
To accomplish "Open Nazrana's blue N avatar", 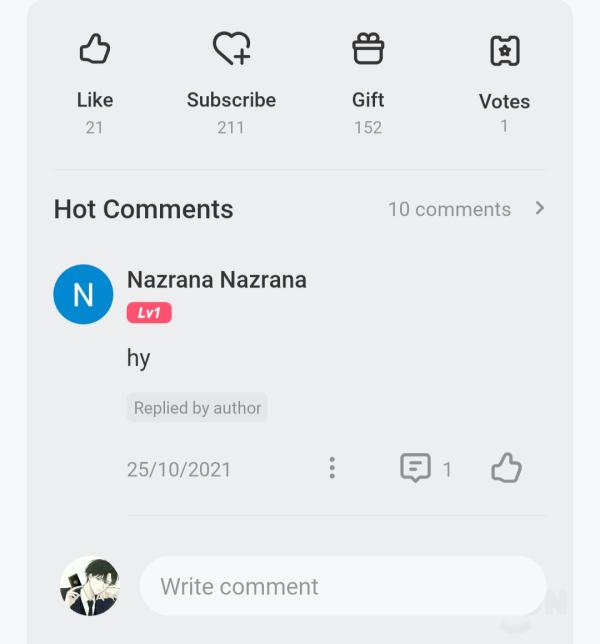I will [83, 294].
